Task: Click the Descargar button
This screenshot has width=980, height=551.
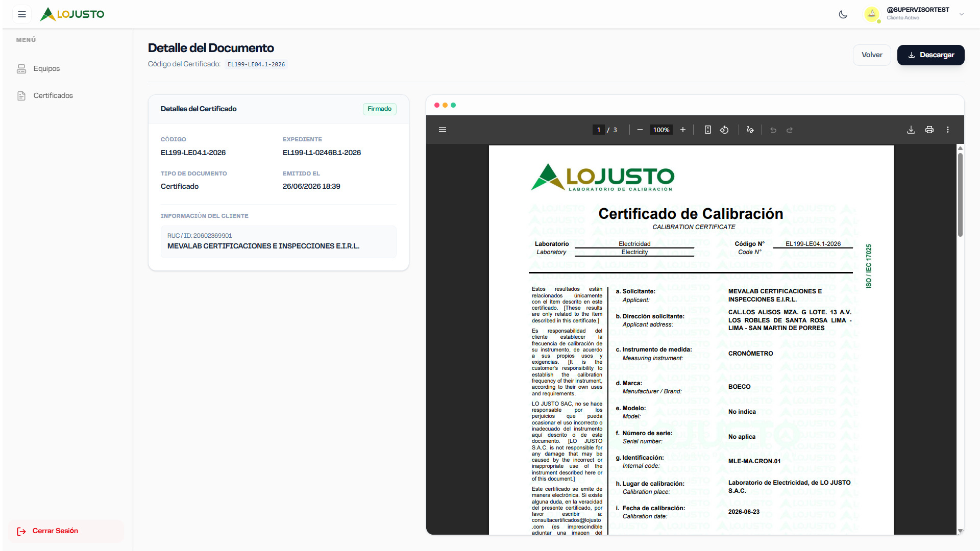Action: click(931, 55)
